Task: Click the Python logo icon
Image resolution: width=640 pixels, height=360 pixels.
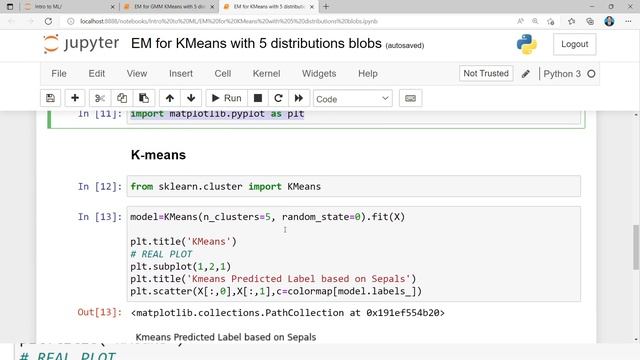Action: 527,44
